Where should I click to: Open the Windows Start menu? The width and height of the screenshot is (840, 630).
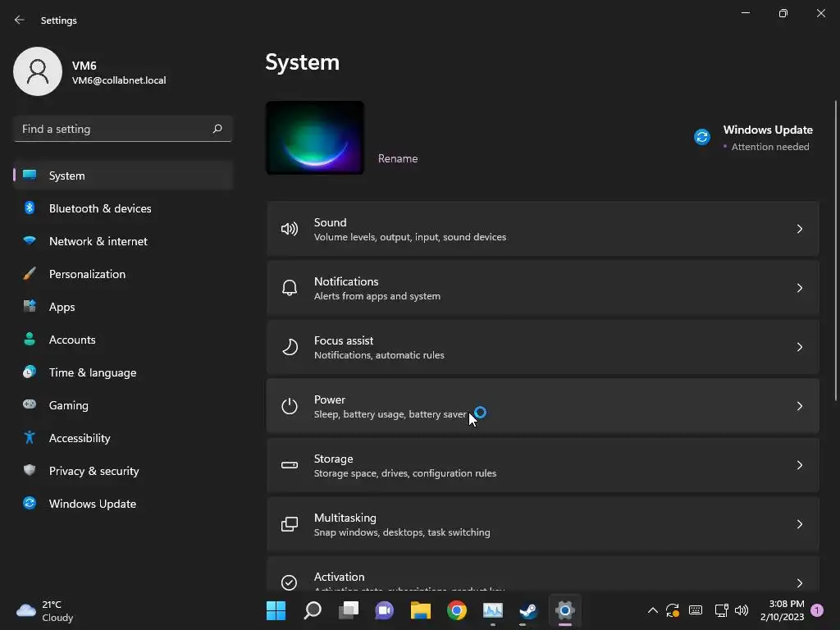coord(276,610)
